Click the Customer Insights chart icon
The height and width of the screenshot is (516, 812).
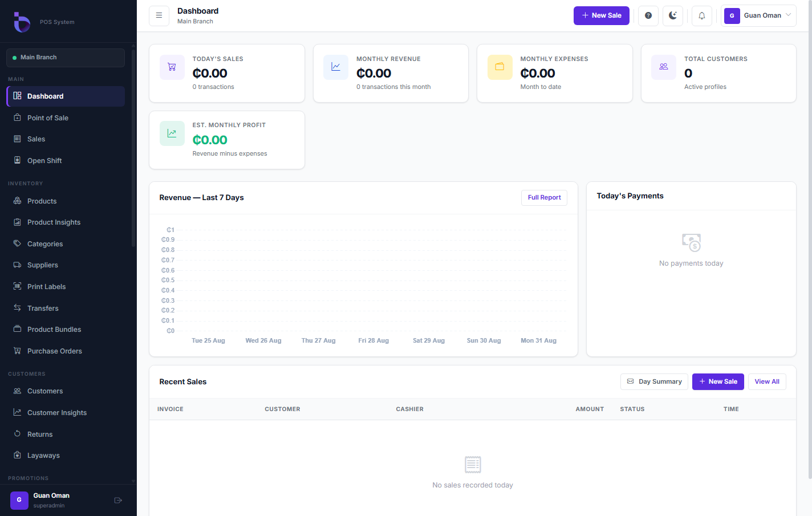click(17, 412)
